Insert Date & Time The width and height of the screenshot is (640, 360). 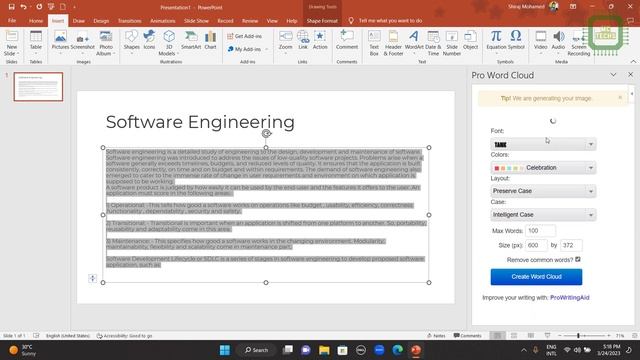433,43
